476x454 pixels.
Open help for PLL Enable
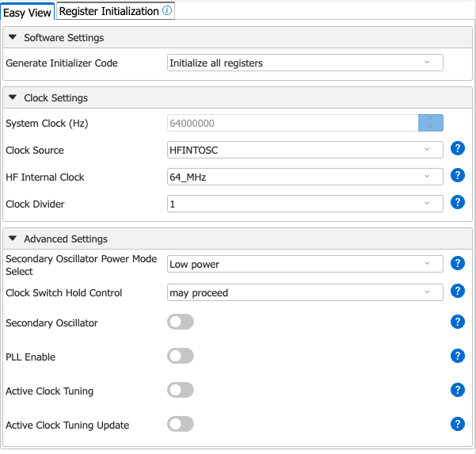[x=457, y=356]
